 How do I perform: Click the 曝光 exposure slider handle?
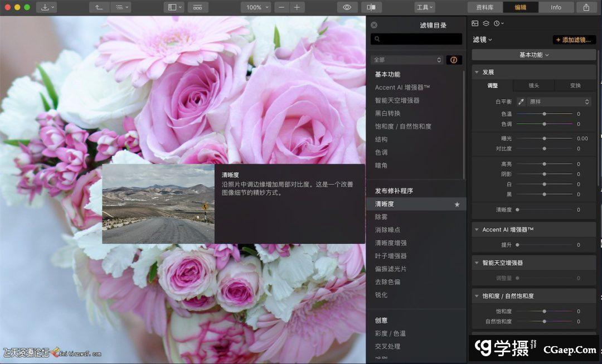544,138
